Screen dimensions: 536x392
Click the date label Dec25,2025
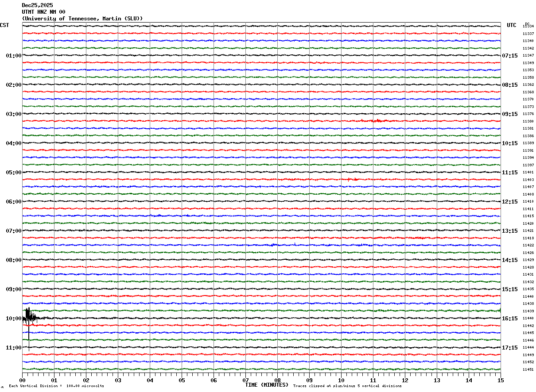37,5
